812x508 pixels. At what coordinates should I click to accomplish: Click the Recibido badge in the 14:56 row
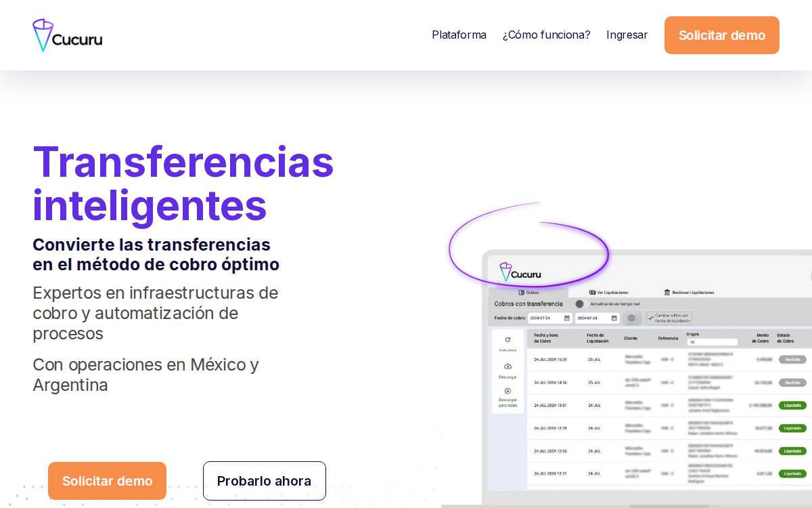tap(792, 383)
